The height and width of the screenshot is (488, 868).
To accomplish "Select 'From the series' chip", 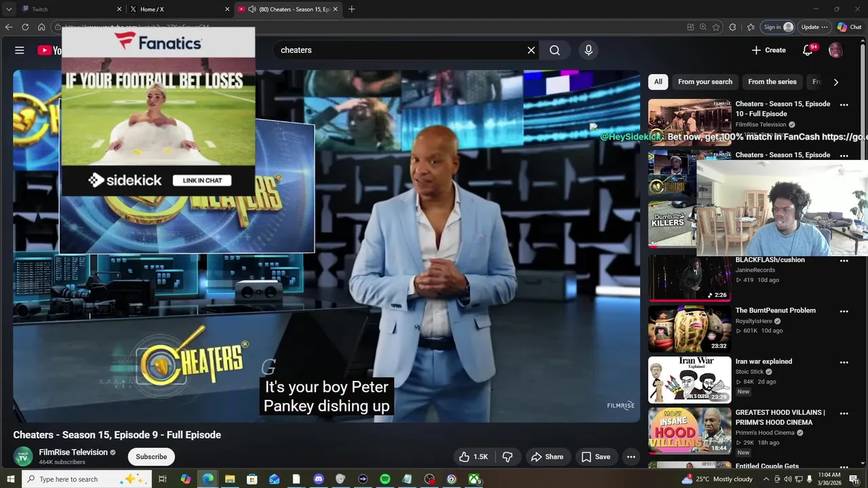I will 772,82.
